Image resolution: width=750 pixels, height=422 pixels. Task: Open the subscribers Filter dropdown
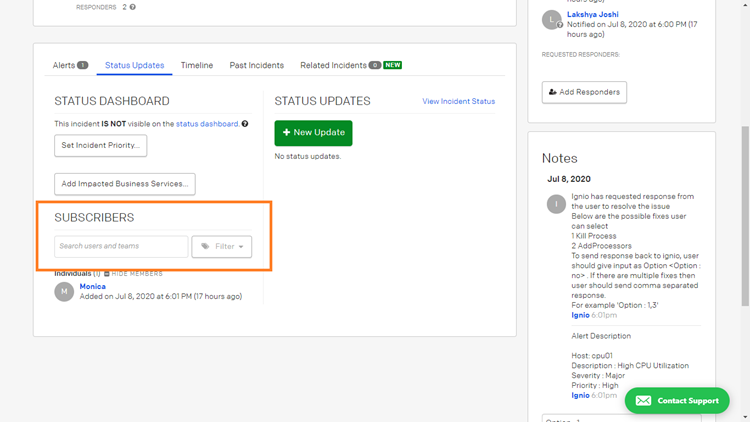coord(222,246)
